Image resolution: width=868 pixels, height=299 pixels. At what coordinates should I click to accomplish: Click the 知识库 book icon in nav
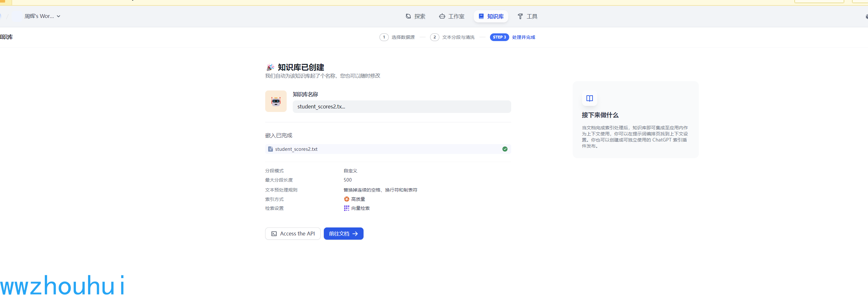(x=481, y=16)
